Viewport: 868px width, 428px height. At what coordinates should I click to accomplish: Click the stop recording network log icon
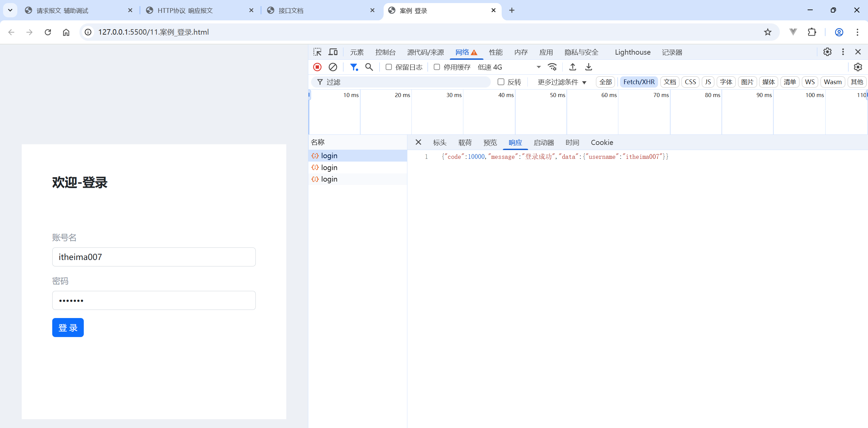coord(317,67)
